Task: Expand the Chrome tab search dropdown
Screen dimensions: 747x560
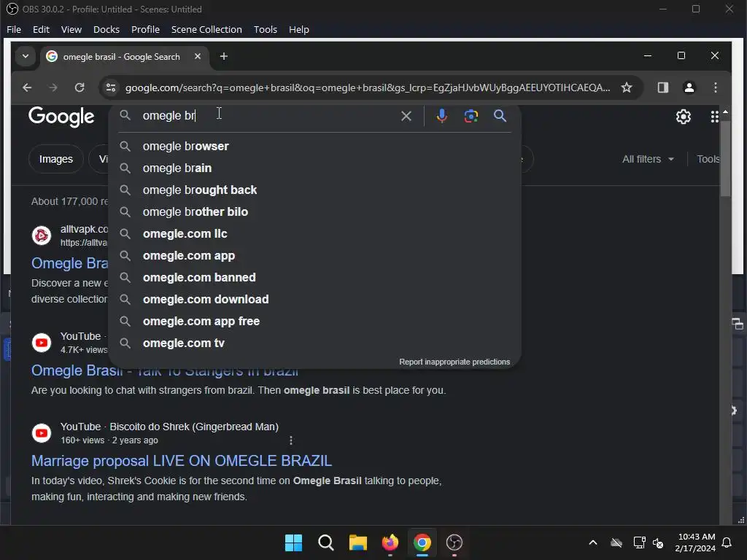Action: click(x=26, y=56)
